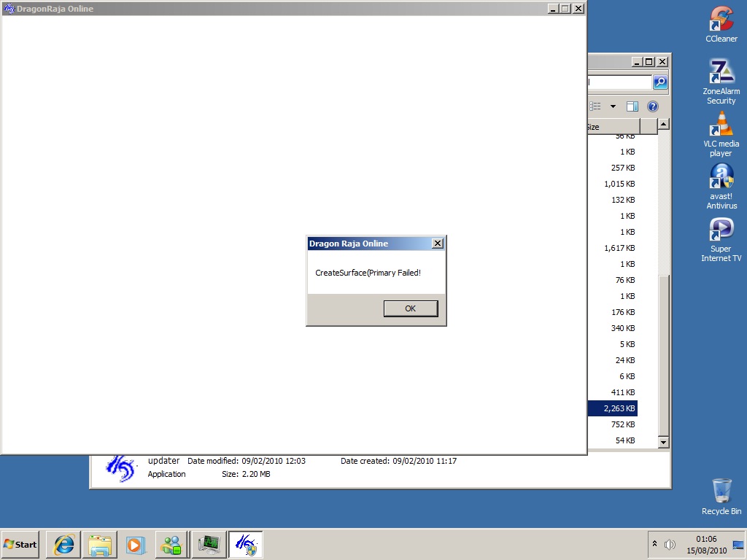The image size is (747, 560).
Task: Show hidden system tray icons
Action: pyautogui.click(x=654, y=544)
